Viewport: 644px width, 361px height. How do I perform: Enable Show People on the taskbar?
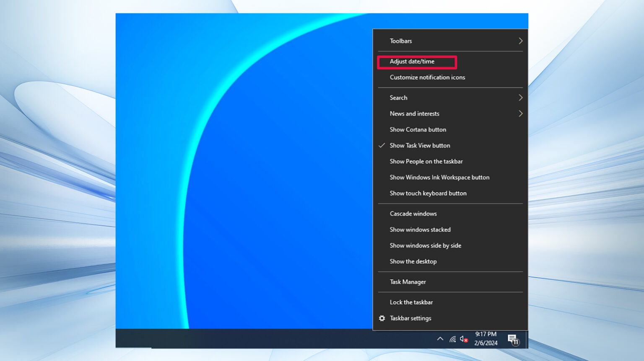click(426, 161)
